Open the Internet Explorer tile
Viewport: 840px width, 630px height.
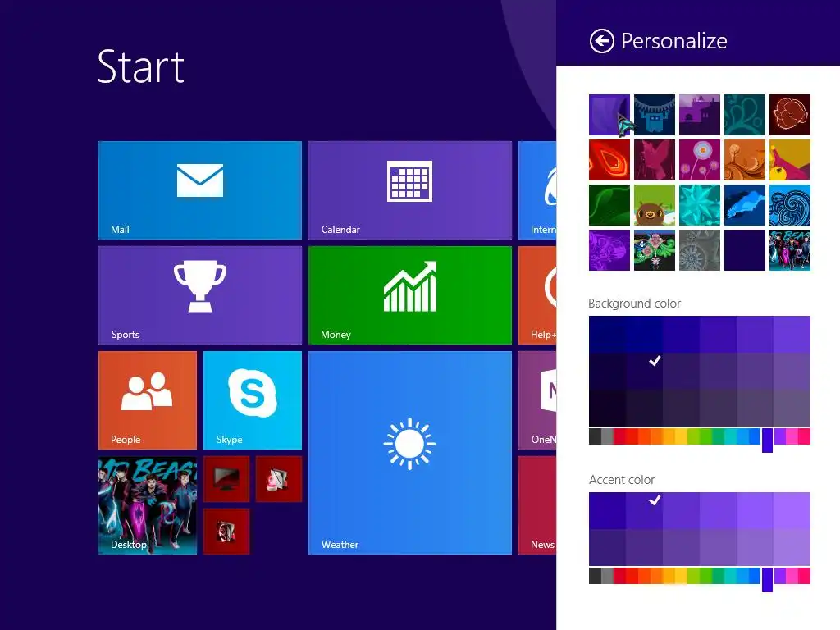tap(537, 190)
